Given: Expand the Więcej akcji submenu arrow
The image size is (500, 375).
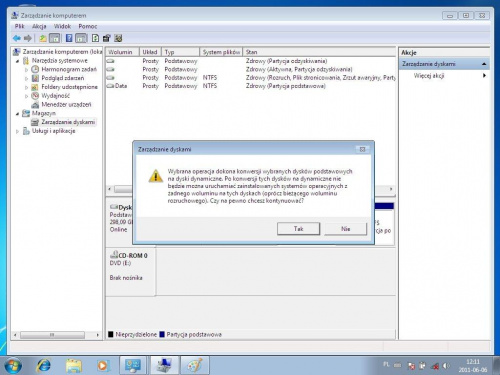Looking at the screenshot, I should click(x=484, y=76).
